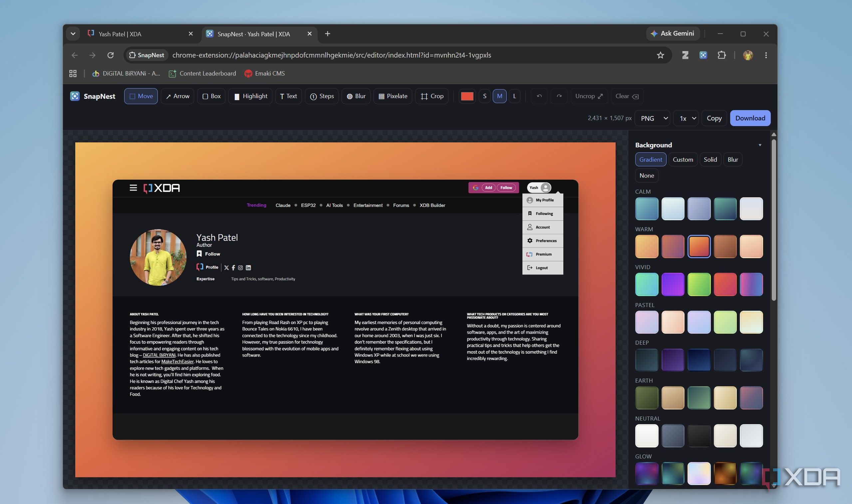Open the 1x scale dropdown

pos(686,118)
